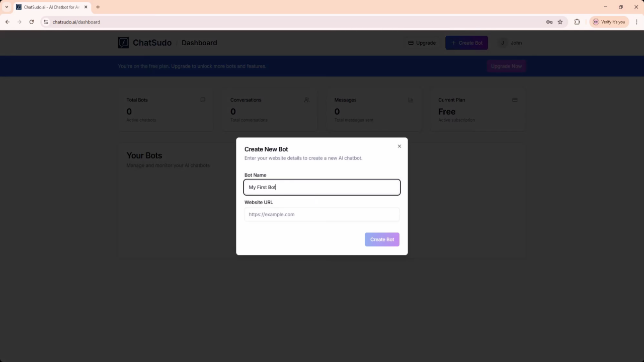This screenshot has height=362, width=644.
Task: Close the Create New Bot dialog
Action: (x=399, y=146)
